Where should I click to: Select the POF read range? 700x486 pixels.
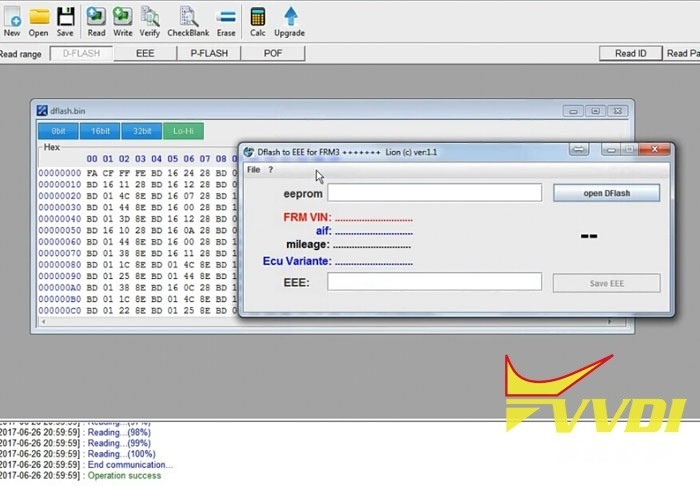pyautogui.click(x=273, y=54)
